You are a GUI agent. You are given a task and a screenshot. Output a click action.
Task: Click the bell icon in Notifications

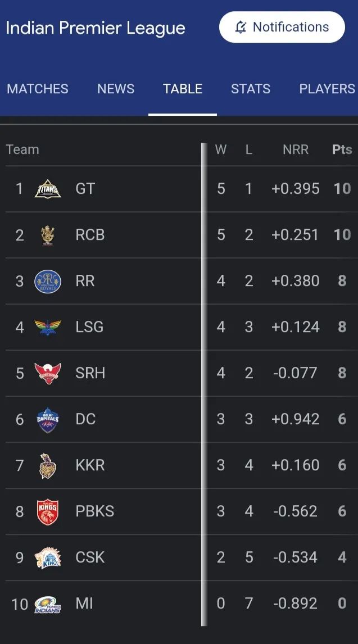[241, 27]
